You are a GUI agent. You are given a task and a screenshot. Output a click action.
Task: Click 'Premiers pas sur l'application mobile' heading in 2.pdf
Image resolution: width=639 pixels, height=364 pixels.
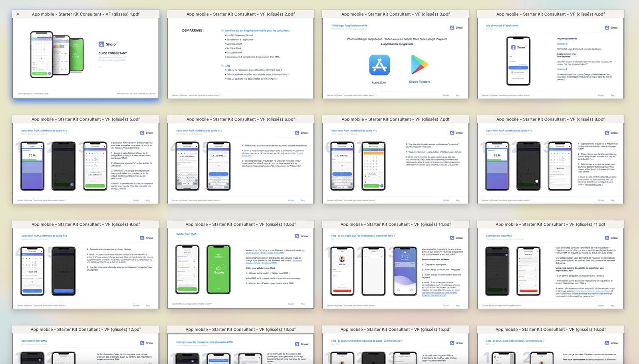pyautogui.click(x=257, y=31)
